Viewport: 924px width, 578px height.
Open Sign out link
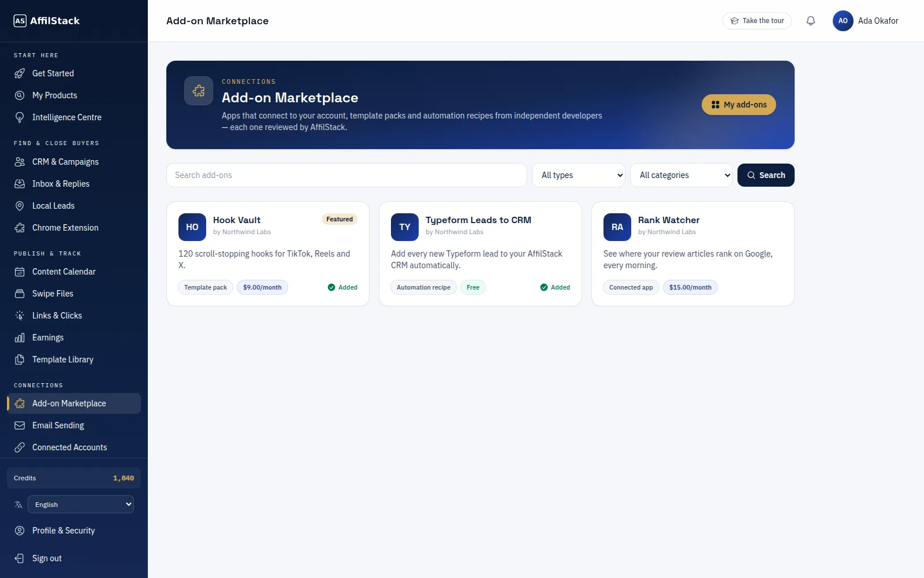(x=74, y=558)
